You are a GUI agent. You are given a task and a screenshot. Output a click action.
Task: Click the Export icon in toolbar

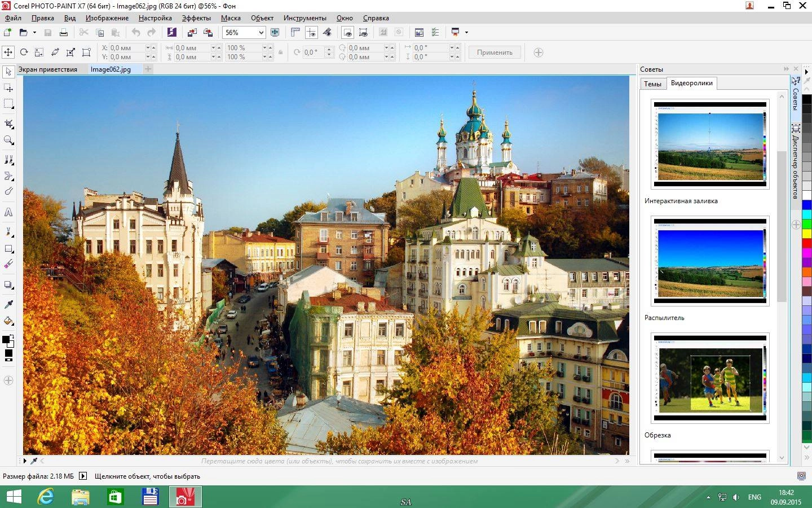208,32
